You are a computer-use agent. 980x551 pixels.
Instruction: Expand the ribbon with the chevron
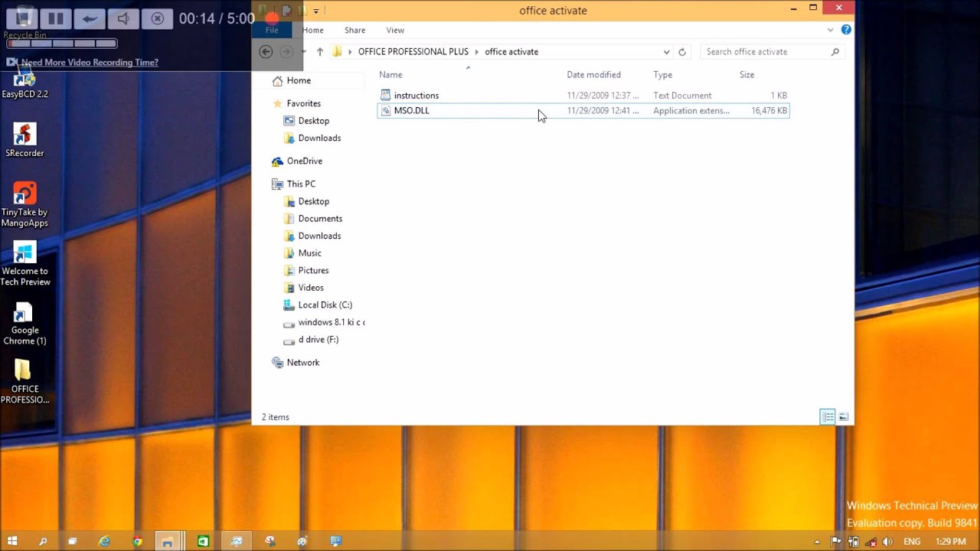point(830,30)
